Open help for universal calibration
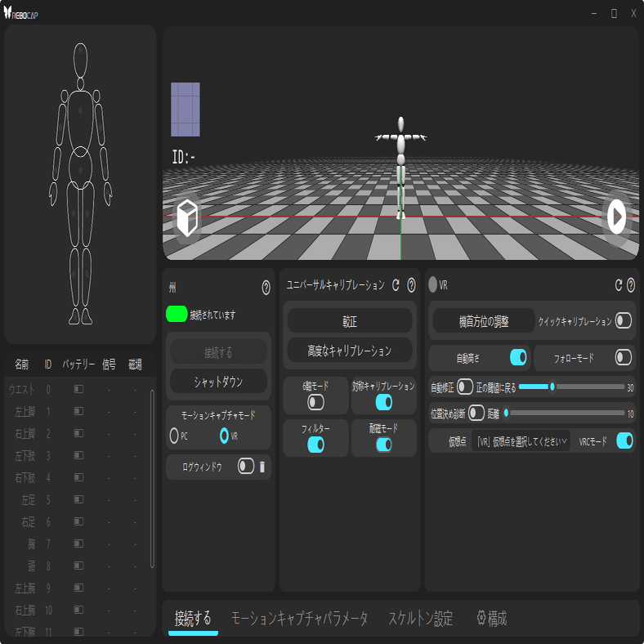This screenshot has width=644, height=644. 411,284
